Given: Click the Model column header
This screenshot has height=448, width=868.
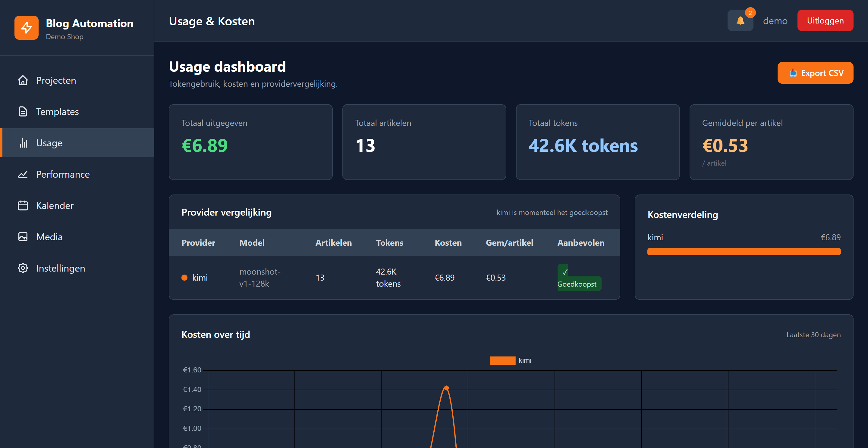Looking at the screenshot, I should click(252, 243).
